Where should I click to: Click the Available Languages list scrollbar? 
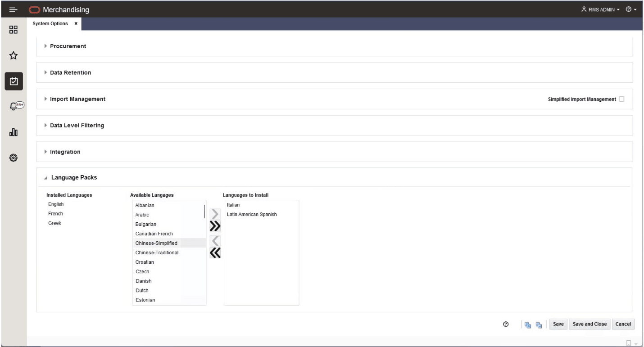tap(203, 212)
